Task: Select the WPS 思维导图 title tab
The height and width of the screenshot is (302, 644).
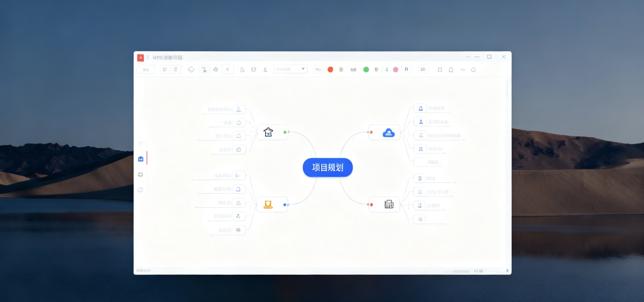Action: [x=167, y=58]
